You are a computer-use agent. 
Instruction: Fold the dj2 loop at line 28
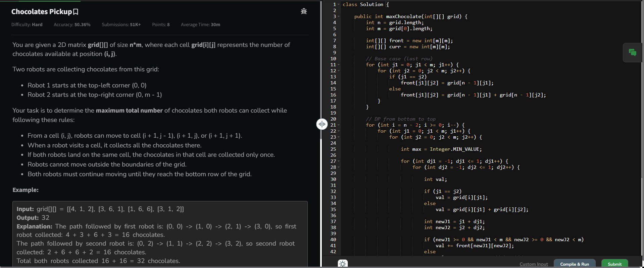click(339, 167)
